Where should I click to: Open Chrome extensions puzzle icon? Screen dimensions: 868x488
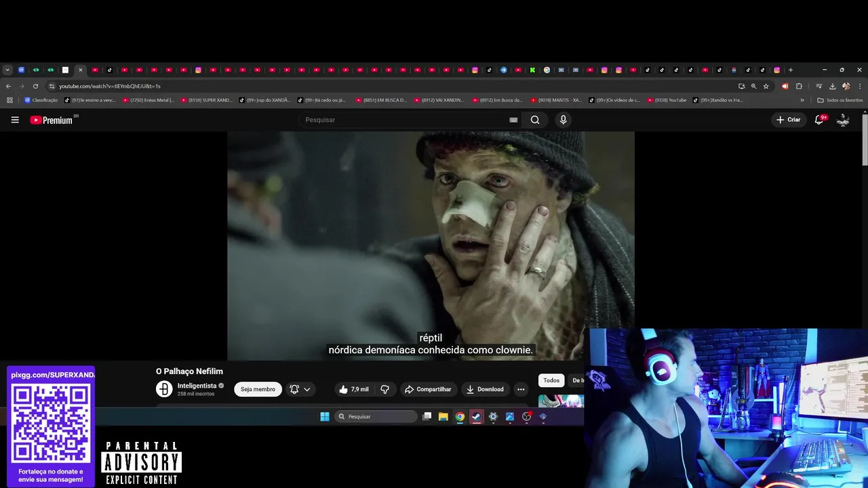(x=799, y=86)
